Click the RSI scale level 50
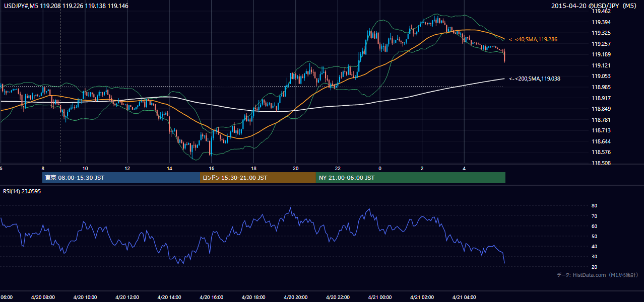The image size is (644, 302). (x=594, y=236)
